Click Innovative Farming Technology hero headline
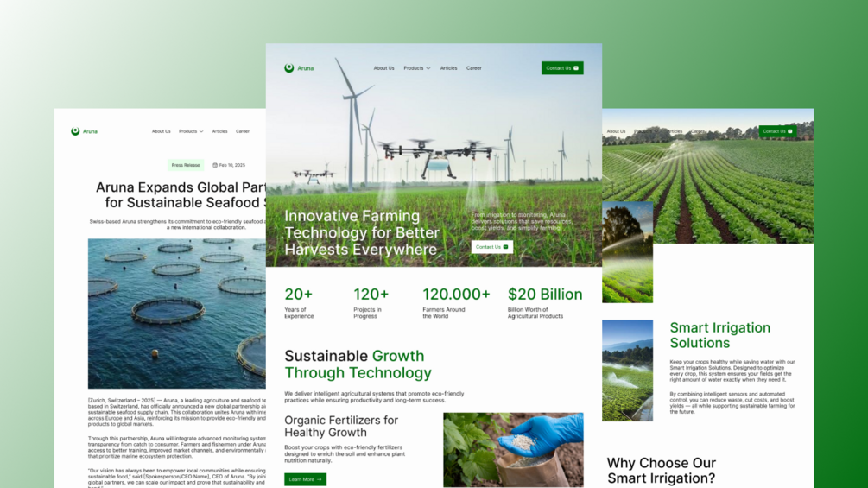Viewport: 868px width, 488px height. 362,232
